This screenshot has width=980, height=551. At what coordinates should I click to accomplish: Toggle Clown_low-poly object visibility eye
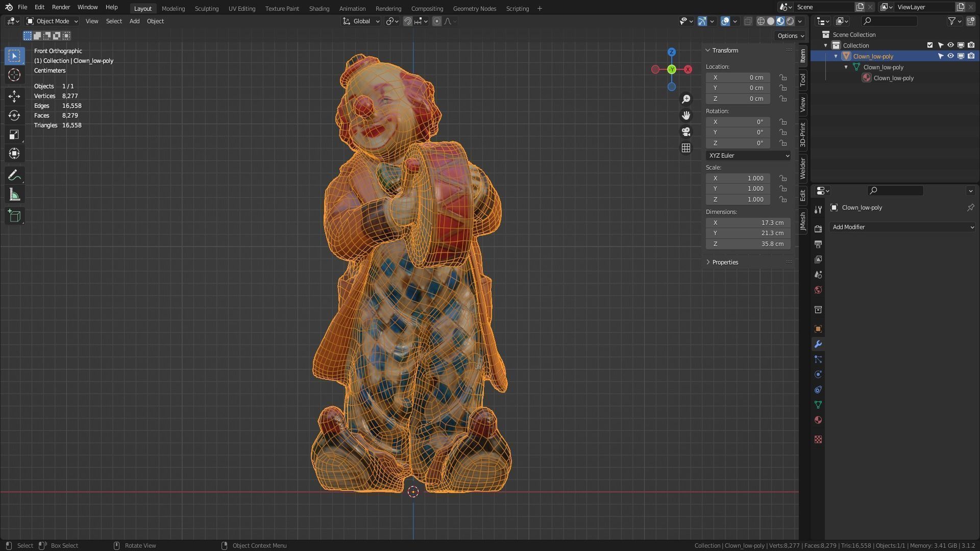point(950,56)
